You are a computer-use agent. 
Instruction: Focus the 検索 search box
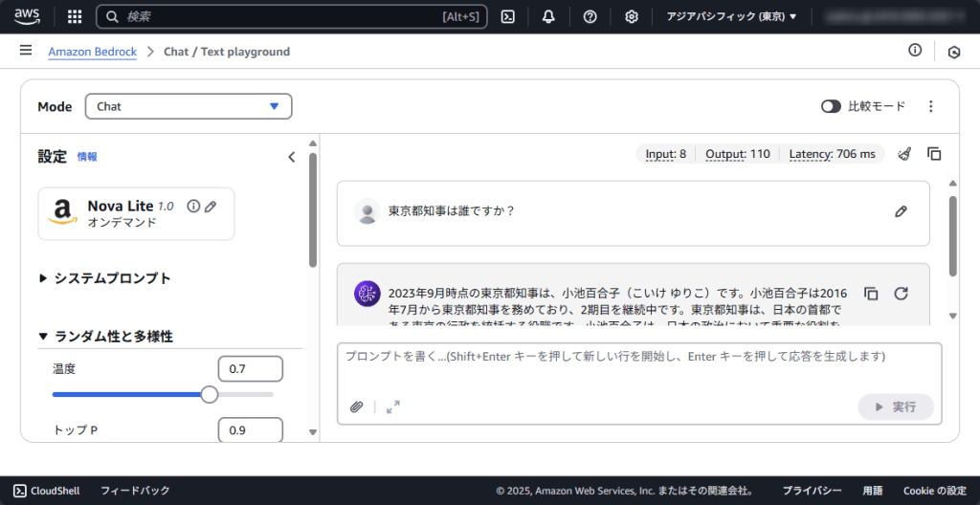click(x=292, y=17)
